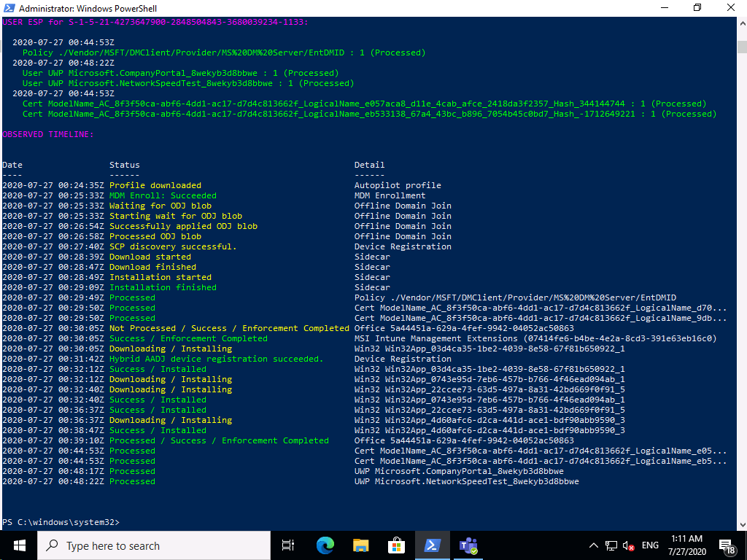Click timestamp '2020-07-27 00:39:10Z'
The image size is (747, 560).
[x=53, y=440]
